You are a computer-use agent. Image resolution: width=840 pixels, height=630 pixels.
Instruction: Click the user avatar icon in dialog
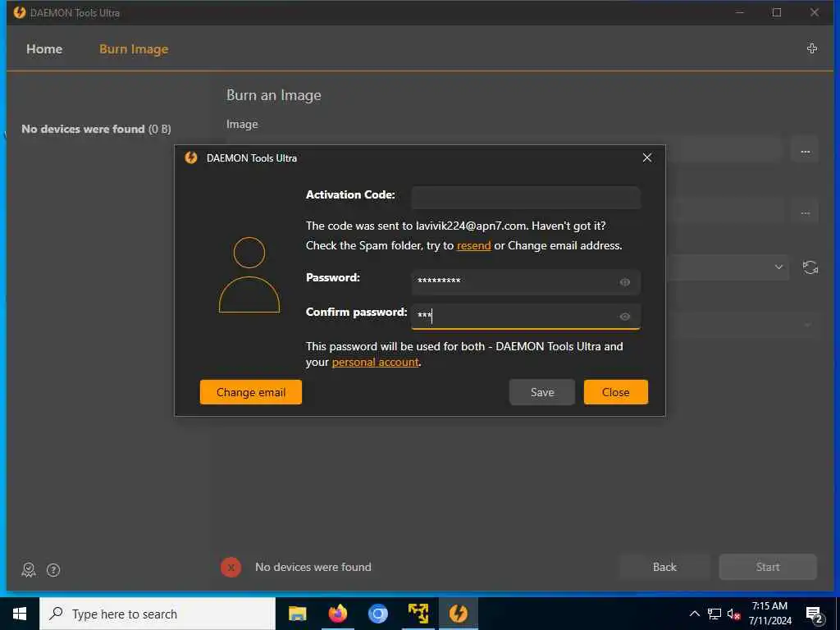[249, 275]
